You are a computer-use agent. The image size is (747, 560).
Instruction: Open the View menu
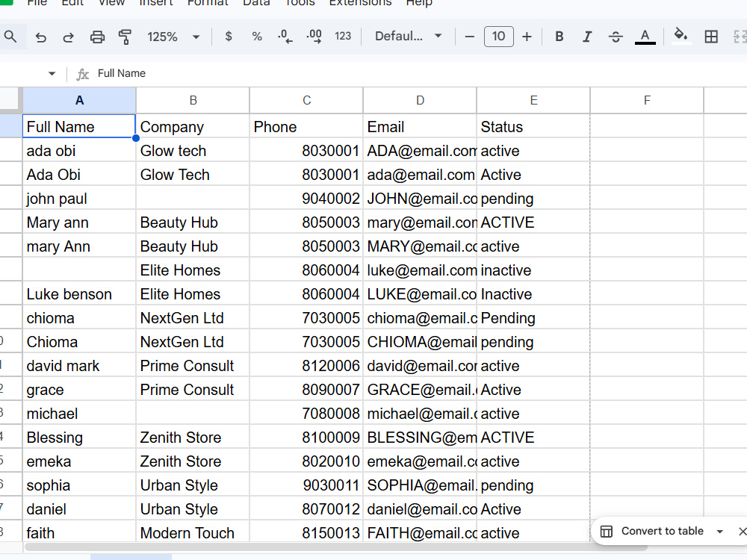pos(111,3)
